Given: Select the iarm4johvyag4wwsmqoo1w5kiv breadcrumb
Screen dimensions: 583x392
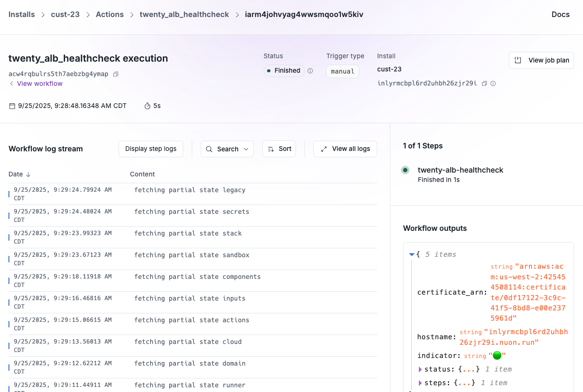Looking at the screenshot, I should [304, 14].
